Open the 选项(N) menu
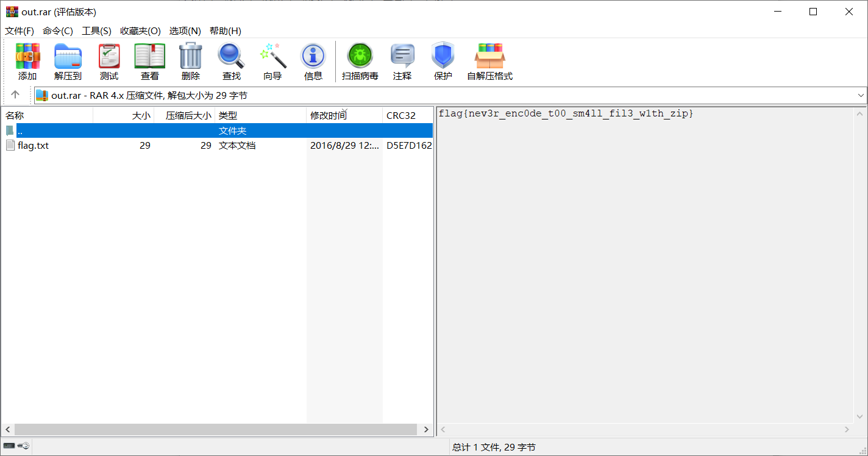This screenshot has height=456, width=868. click(185, 31)
